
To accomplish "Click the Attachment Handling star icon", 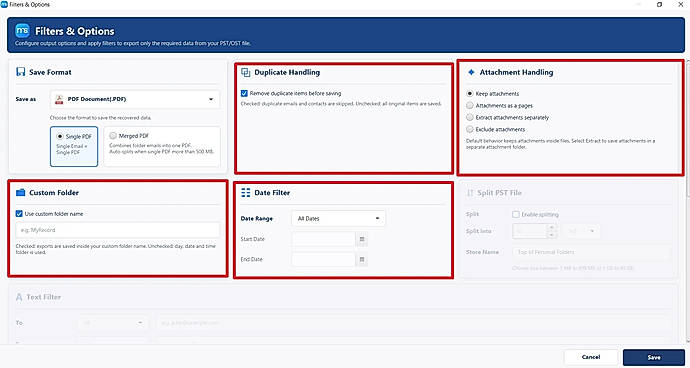I will click(x=471, y=72).
